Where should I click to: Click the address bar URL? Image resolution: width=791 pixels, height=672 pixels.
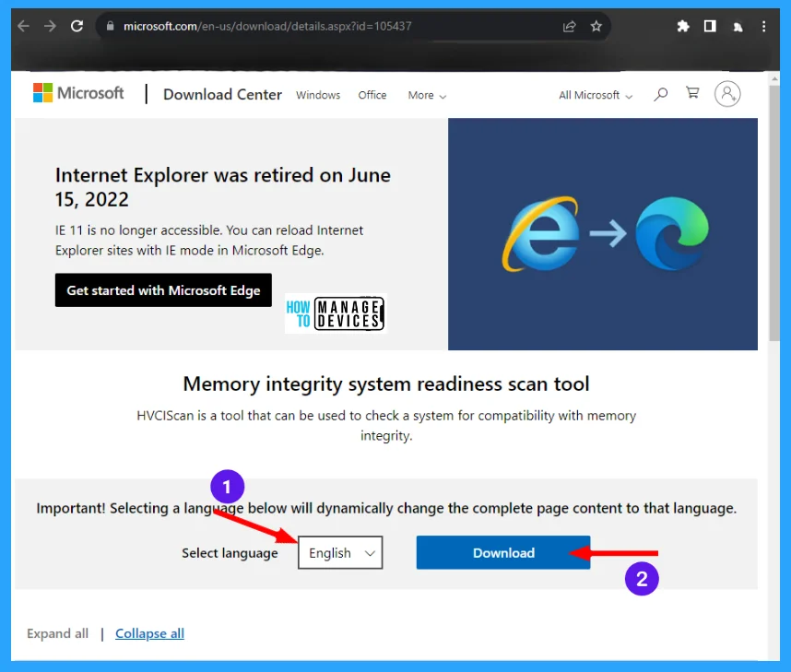click(267, 26)
